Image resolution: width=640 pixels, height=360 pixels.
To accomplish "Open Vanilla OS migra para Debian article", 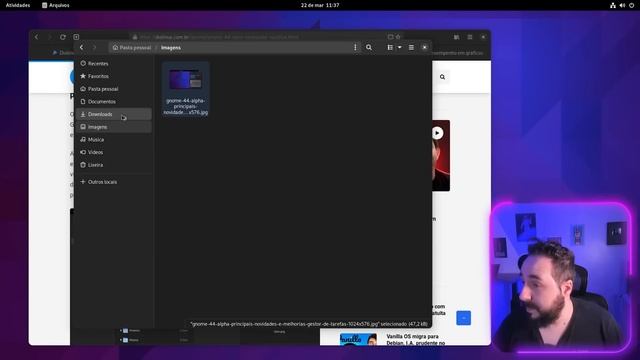I will pyautogui.click(x=416, y=340).
